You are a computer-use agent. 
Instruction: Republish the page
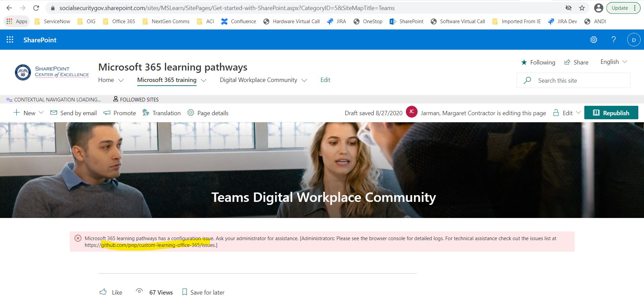(611, 113)
